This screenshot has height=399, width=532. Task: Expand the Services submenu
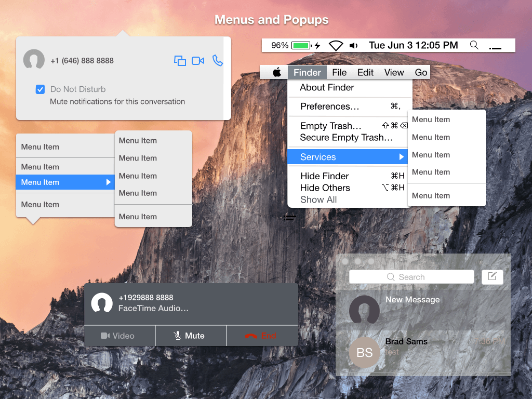click(x=348, y=157)
